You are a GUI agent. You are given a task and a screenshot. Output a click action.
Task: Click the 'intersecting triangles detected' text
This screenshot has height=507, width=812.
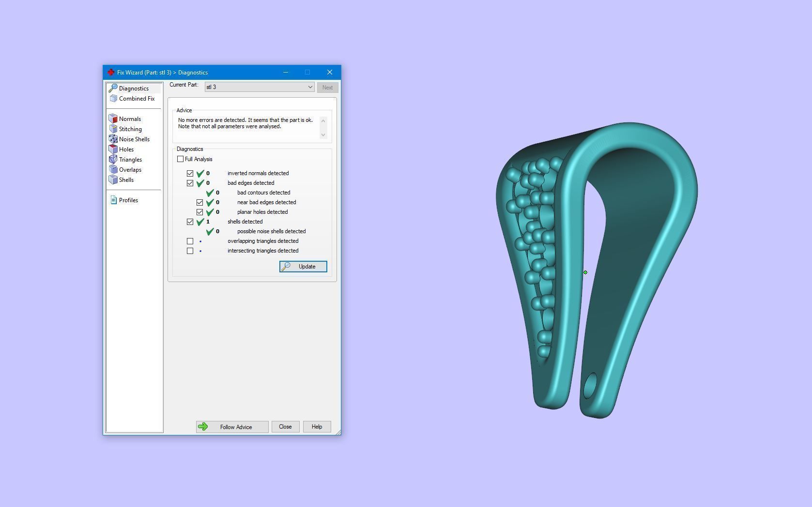point(263,251)
